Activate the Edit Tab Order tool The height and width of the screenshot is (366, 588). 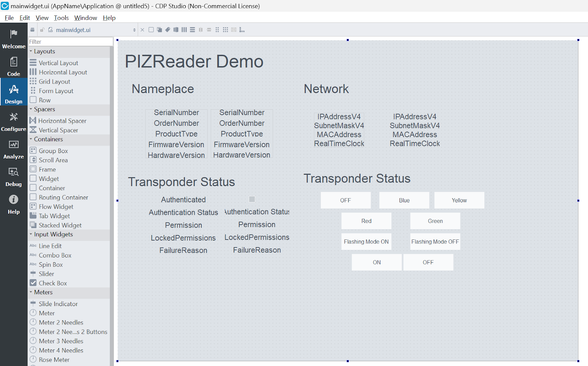click(x=176, y=30)
